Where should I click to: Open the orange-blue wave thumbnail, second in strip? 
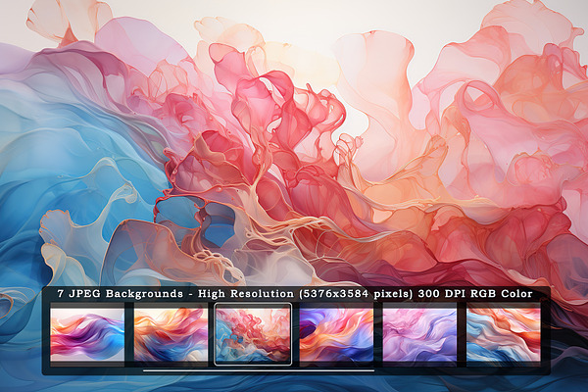point(171,334)
